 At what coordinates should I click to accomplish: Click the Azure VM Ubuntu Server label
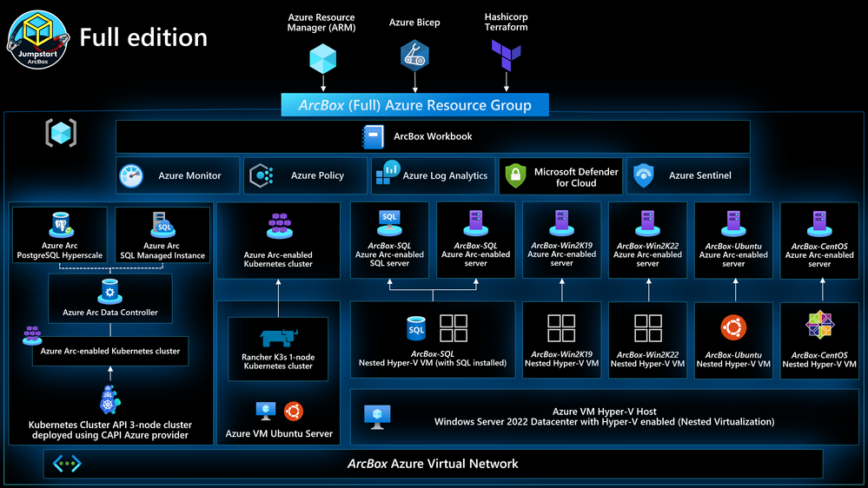[279, 434]
